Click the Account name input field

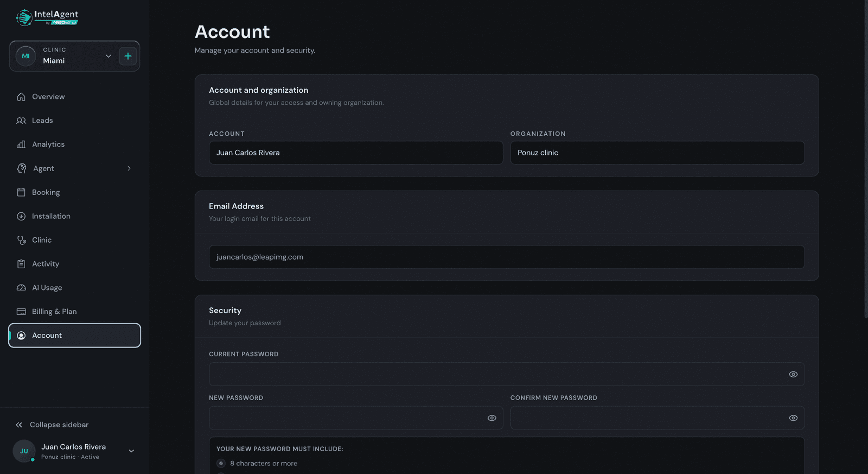356,153
